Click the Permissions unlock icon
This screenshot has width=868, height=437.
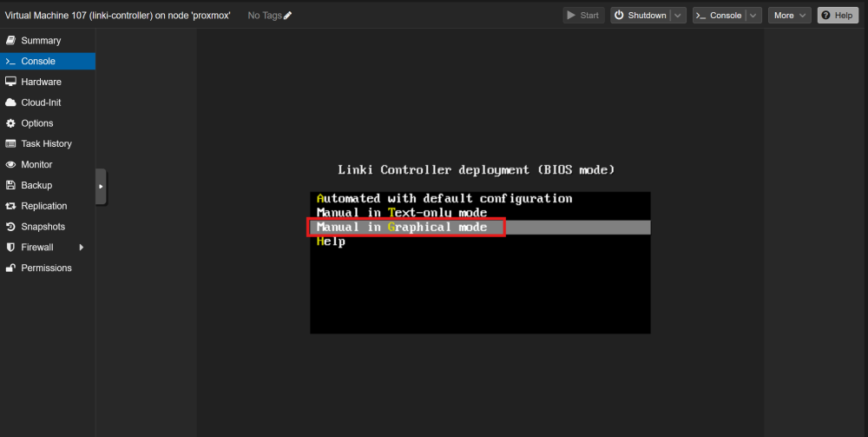pyautogui.click(x=10, y=268)
